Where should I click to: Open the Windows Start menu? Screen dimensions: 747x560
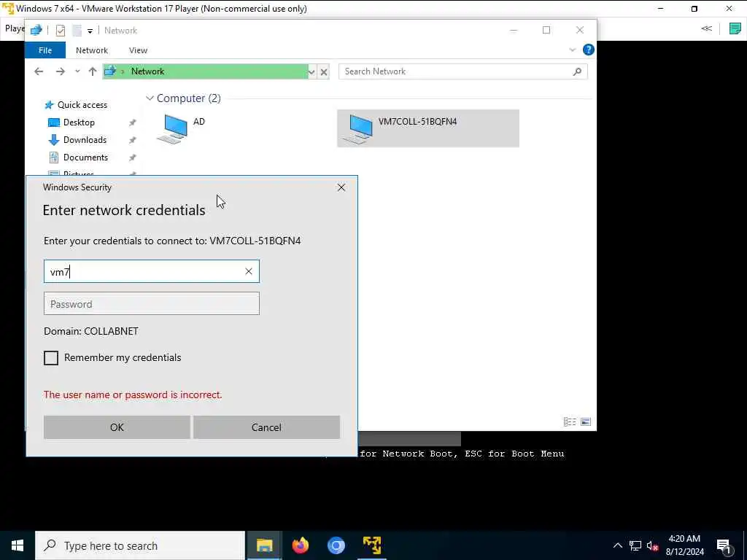coord(18,545)
